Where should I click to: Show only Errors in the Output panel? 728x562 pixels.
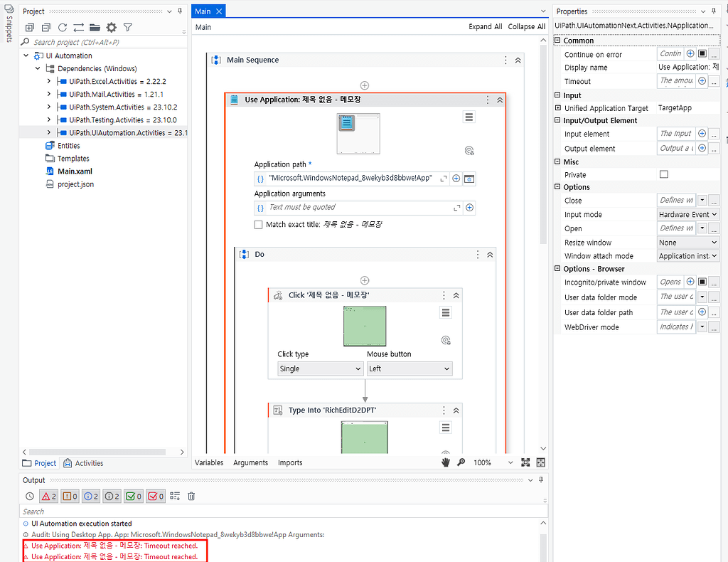[x=48, y=496]
